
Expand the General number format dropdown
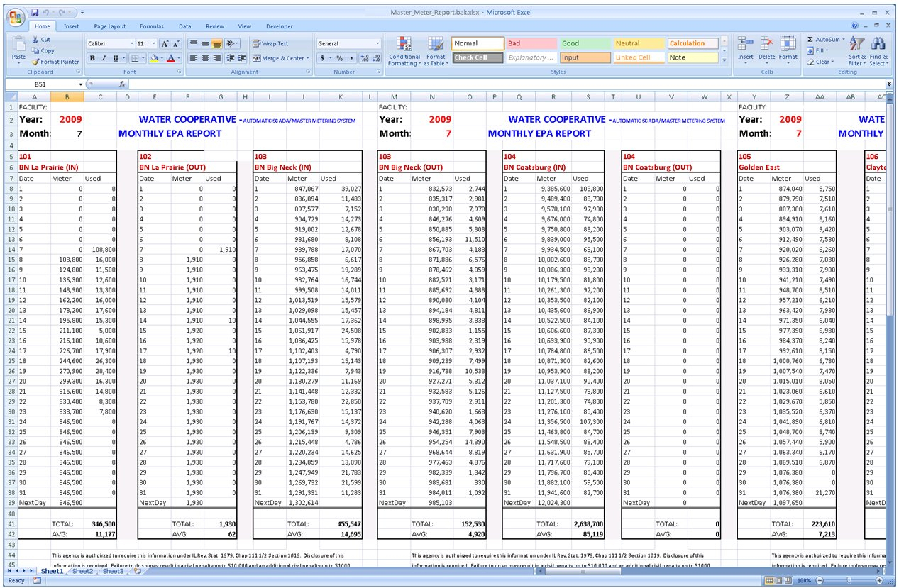[377, 43]
